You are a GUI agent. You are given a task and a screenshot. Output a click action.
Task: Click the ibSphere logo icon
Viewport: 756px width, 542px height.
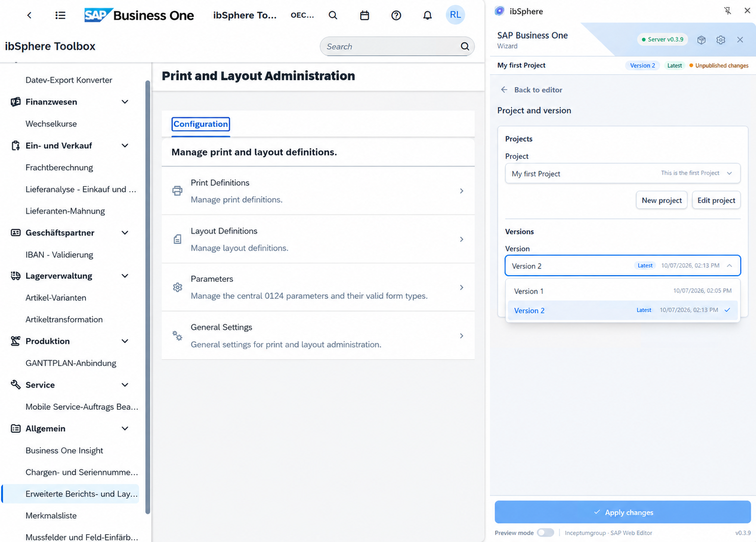[x=500, y=11]
